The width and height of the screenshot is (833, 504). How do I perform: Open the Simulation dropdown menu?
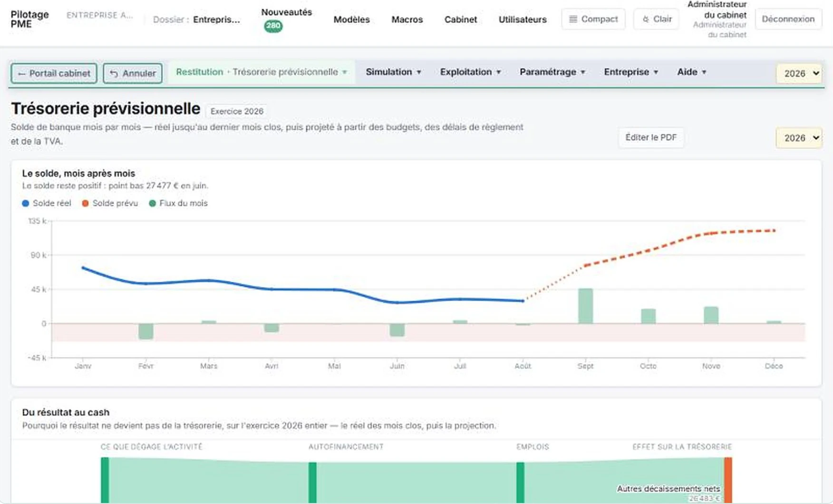tap(394, 72)
